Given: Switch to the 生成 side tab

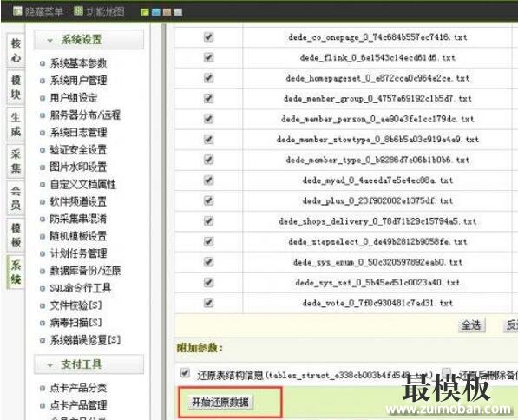Looking at the screenshot, I should tap(16, 124).
